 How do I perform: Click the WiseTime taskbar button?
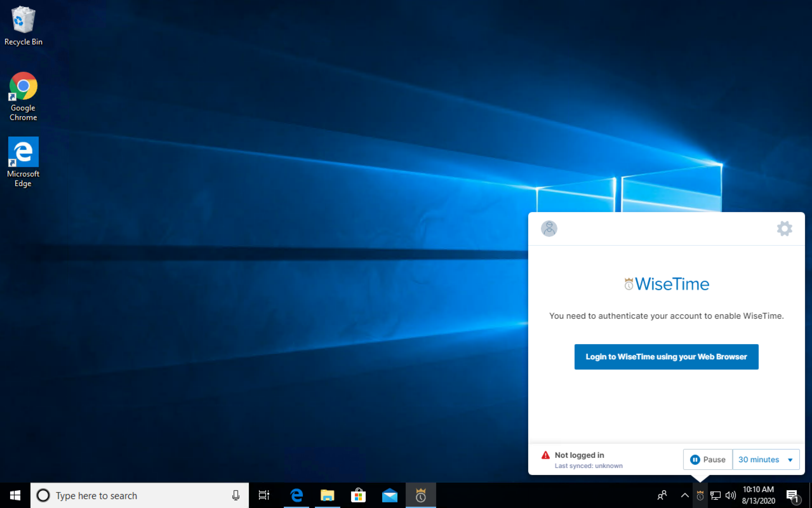421,495
